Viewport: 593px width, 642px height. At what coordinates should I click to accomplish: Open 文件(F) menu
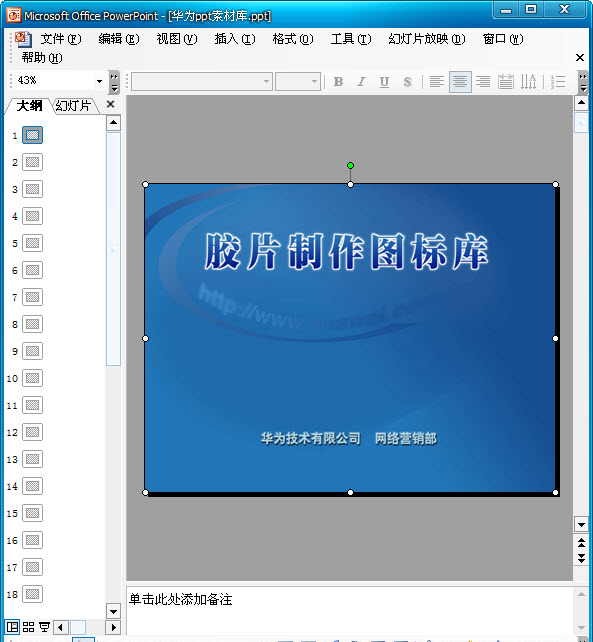(61, 39)
